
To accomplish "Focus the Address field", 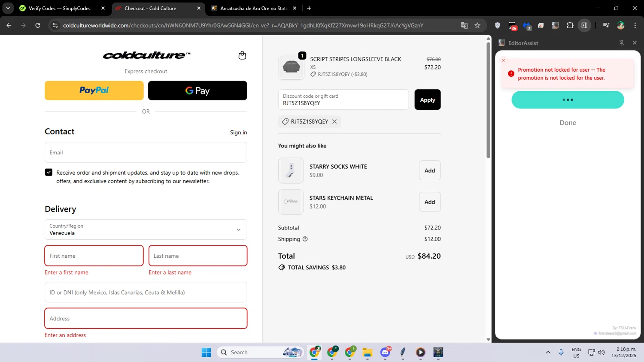I will pyautogui.click(x=146, y=318).
